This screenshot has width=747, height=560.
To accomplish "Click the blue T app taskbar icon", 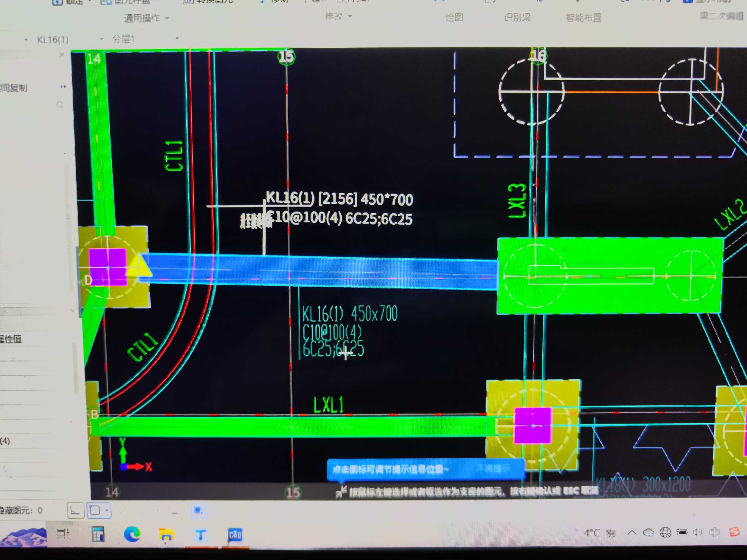I will (200, 535).
